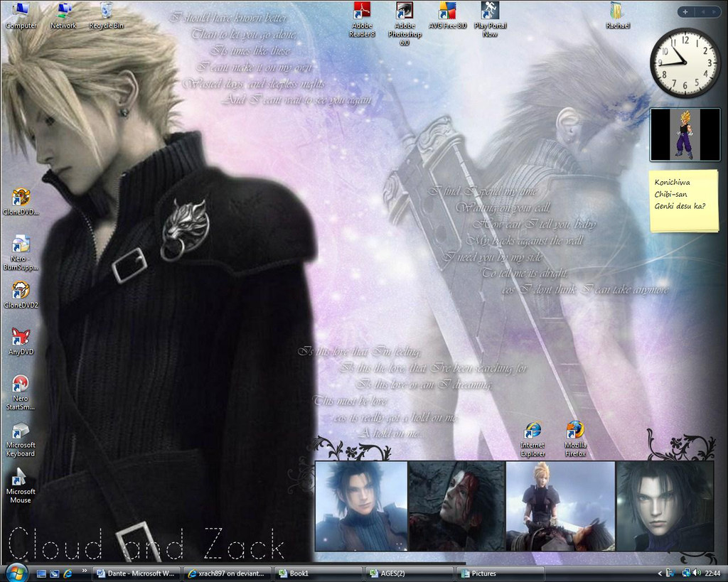
Task: Open the network status tray icon
Action: pyautogui.click(x=685, y=573)
